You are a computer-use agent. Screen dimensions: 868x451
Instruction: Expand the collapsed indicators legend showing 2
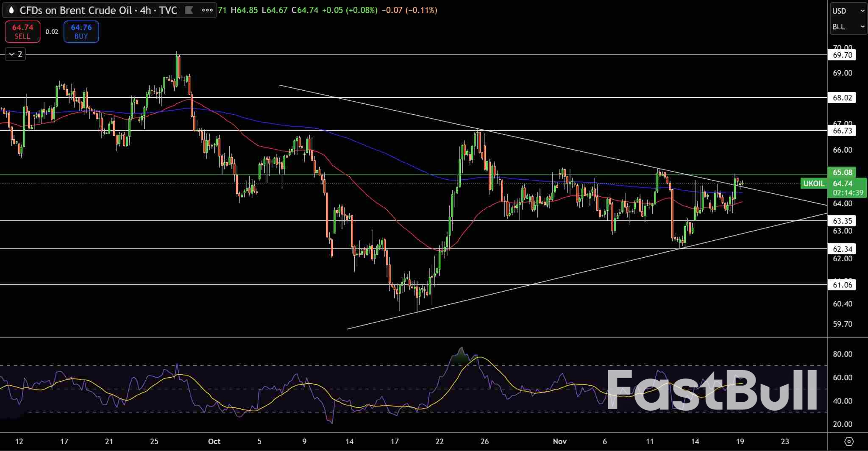coord(15,54)
